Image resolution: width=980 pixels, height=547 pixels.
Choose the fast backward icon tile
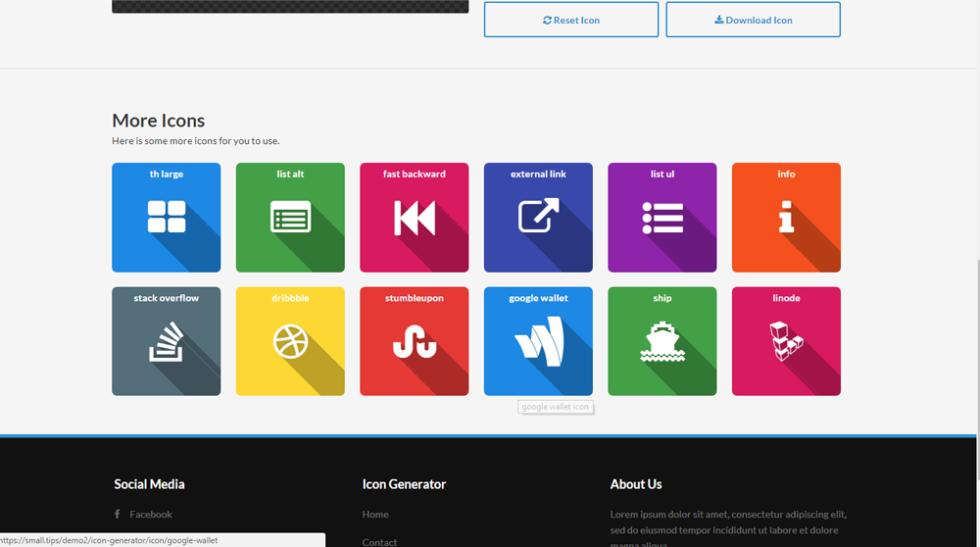click(414, 218)
